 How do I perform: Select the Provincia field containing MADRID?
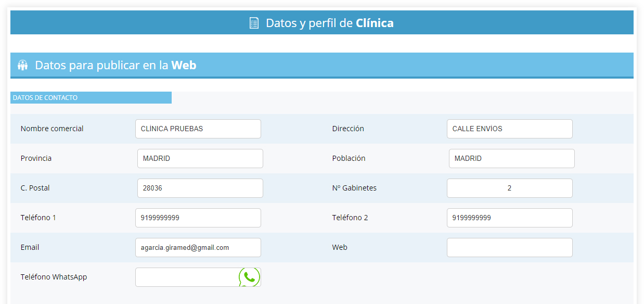coord(200,158)
